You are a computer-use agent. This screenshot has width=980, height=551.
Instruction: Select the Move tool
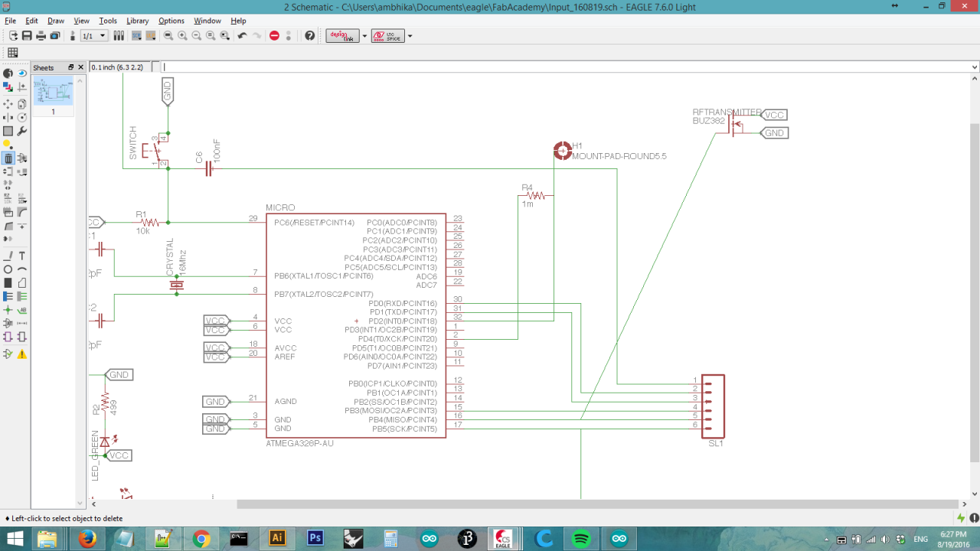click(8, 103)
